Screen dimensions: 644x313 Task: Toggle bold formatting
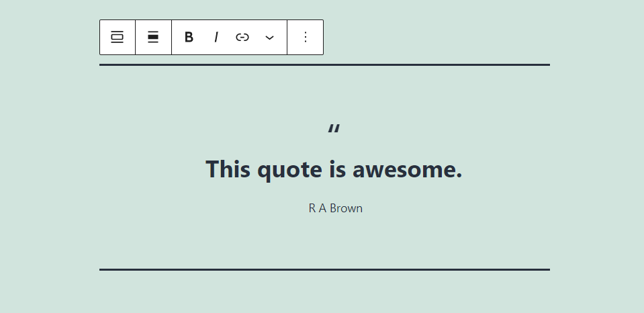[189, 37]
